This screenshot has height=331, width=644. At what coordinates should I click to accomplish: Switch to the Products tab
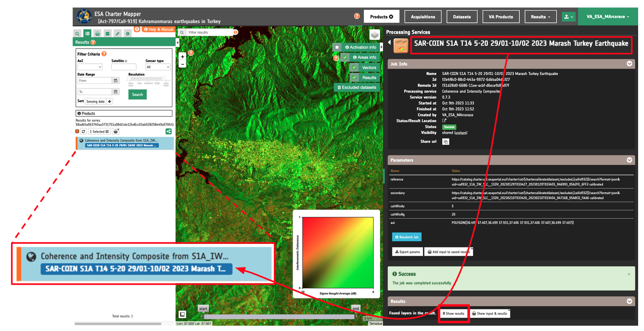tap(382, 17)
